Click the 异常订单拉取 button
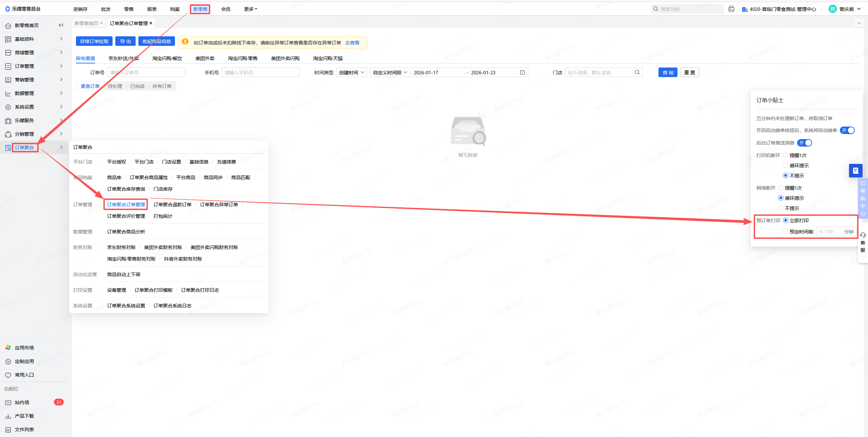Image resolution: width=868 pixels, height=437 pixels. 94,41
